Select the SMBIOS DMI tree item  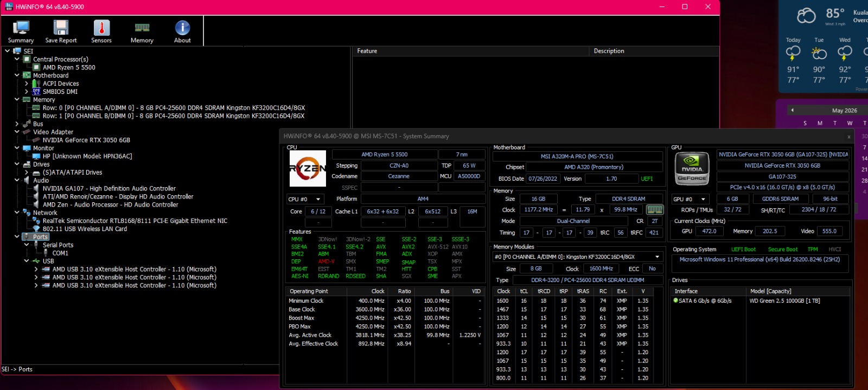[x=60, y=92]
